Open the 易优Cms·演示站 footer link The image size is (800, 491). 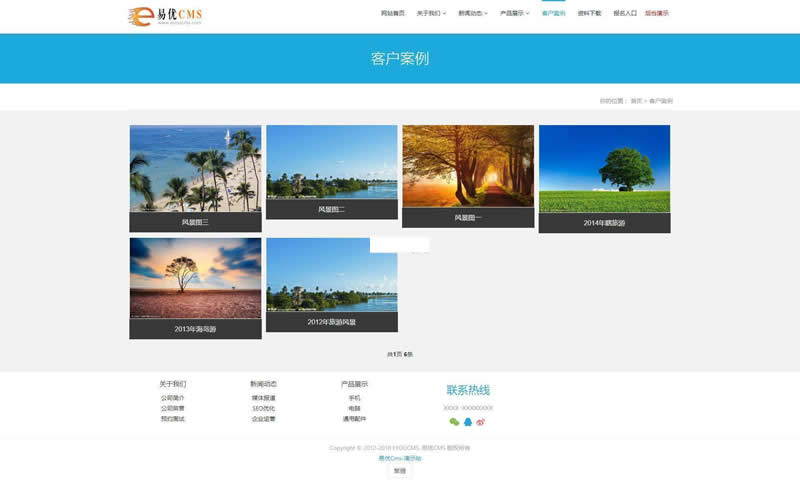[x=400, y=458]
